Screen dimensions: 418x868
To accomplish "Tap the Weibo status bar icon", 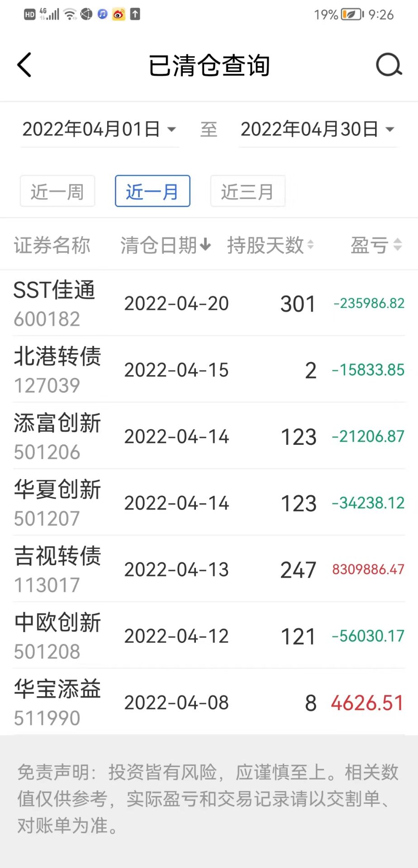I will pos(119,14).
